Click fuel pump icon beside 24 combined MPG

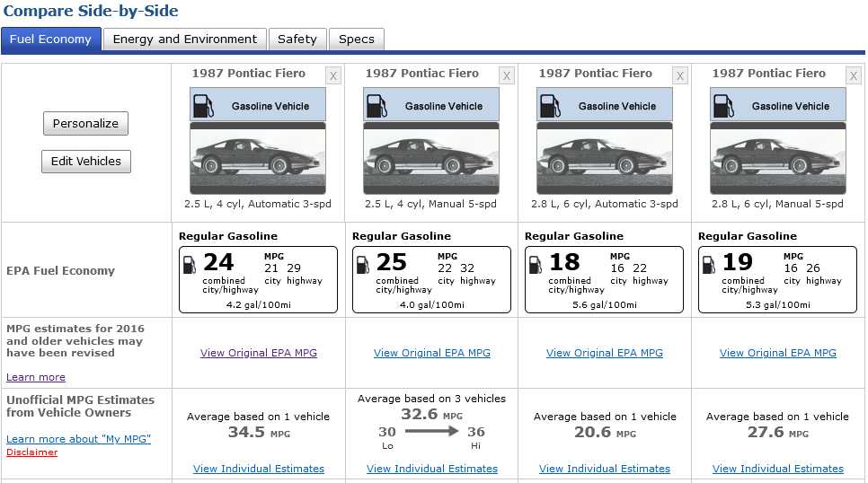190,265
